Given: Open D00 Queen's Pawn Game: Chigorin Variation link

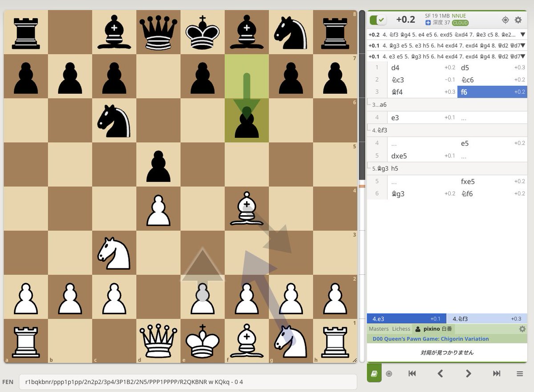Looking at the screenshot, I should click(430, 339).
